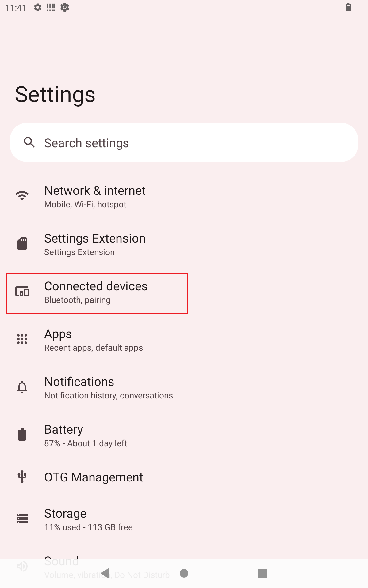Tap the Apps grid icon

point(22,339)
